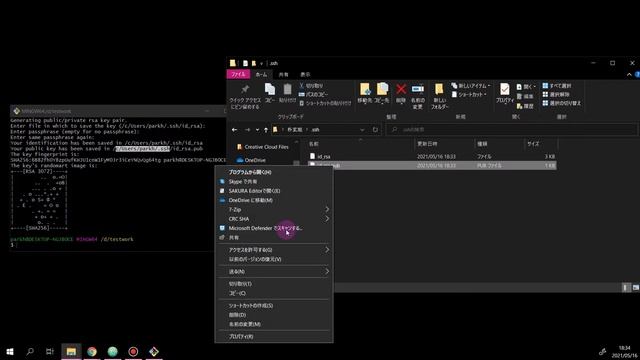This screenshot has height=360, width=640.
Task: Switch to large icons view button
Action: pos(636,288)
